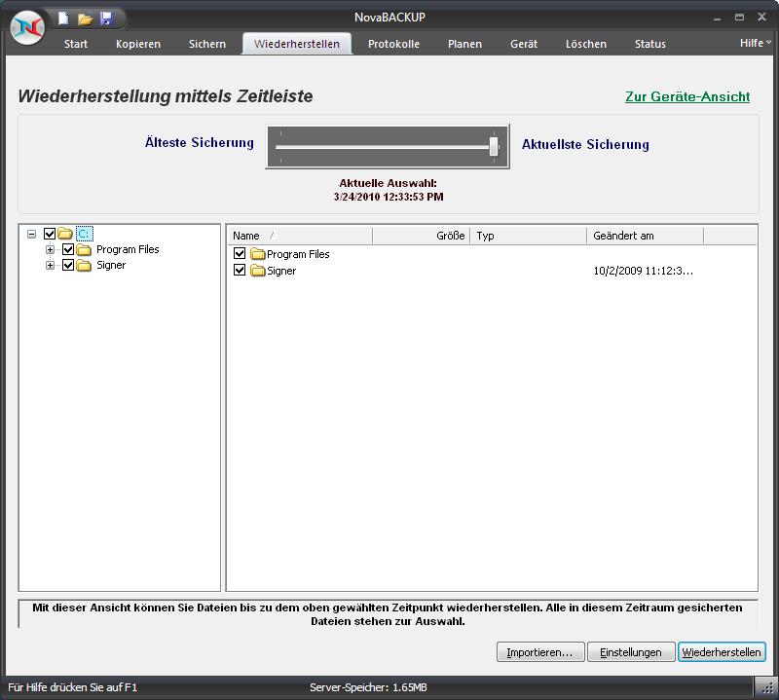Open the Start tab
The width and height of the screenshot is (779, 700).
(76, 44)
